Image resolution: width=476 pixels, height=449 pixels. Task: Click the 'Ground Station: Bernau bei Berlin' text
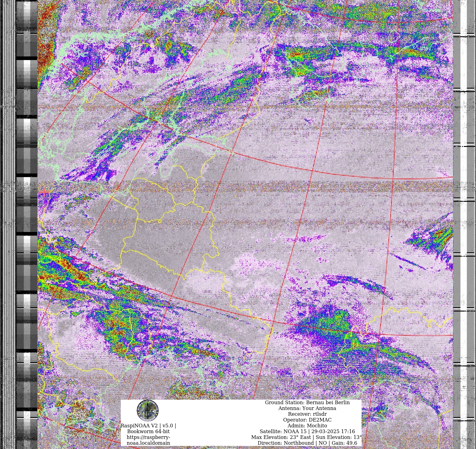pos(307,402)
